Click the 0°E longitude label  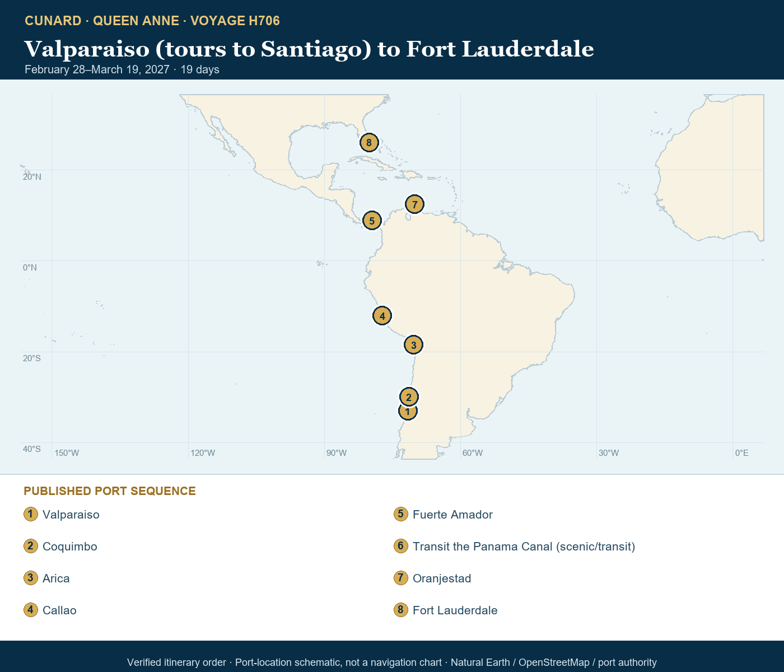(x=742, y=453)
